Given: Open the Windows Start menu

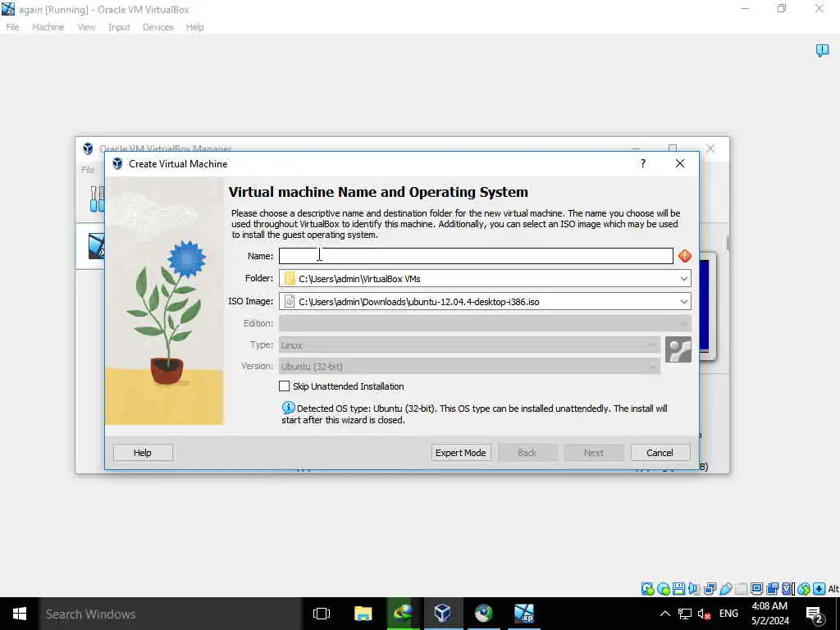Looking at the screenshot, I should (x=20, y=614).
